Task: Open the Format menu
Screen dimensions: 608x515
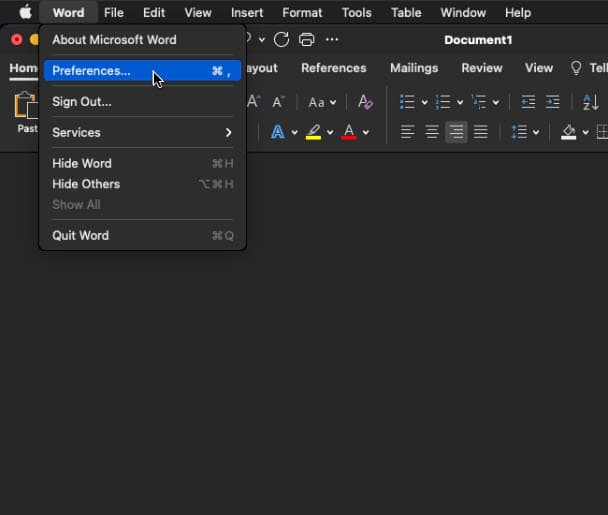Action: [x=302, y=12]
